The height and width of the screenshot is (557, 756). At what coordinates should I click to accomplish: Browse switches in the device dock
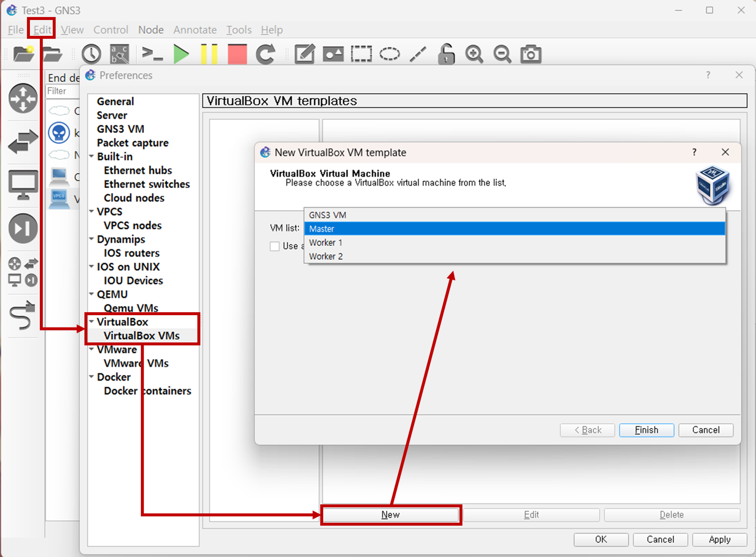(x=23, y=142)
